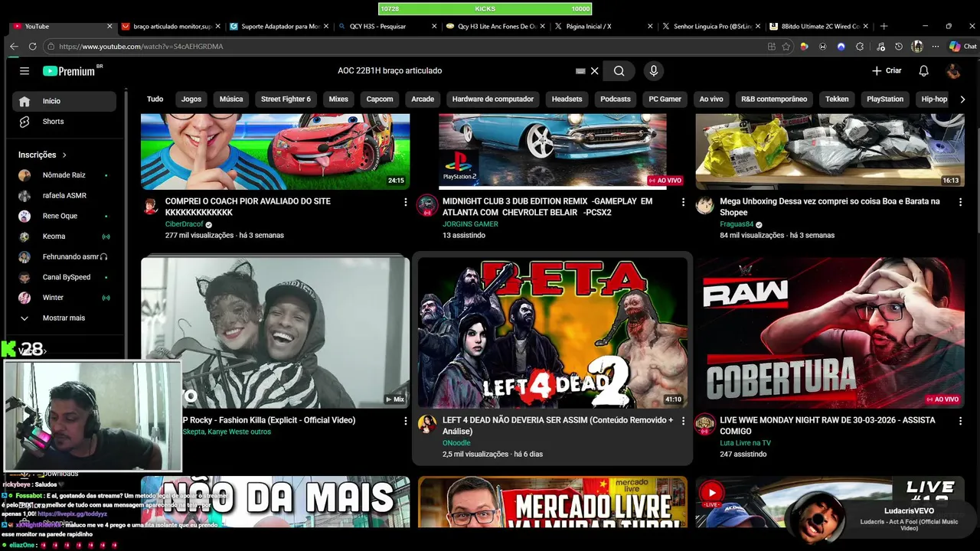Open the YouTube hamburger guide menu
Image resolution: width=980 pixels, height=551 pixels.
coord(24,70)
